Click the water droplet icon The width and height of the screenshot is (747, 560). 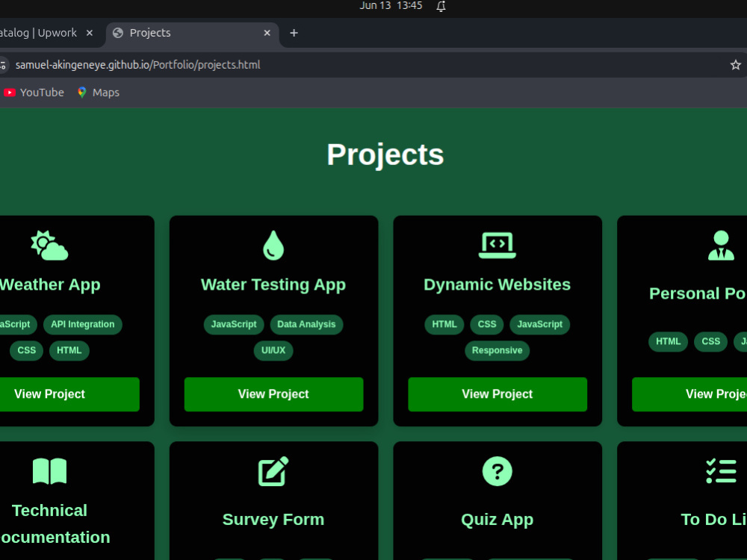coord(273,245)
